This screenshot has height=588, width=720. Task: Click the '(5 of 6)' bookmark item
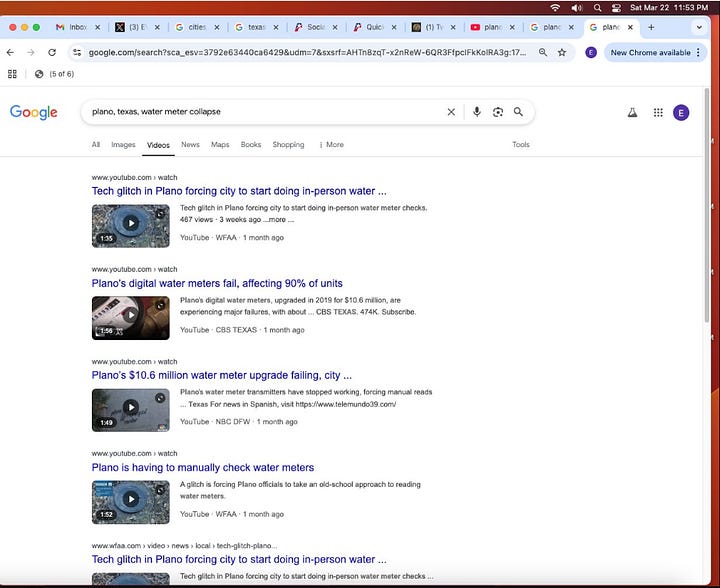55,74
